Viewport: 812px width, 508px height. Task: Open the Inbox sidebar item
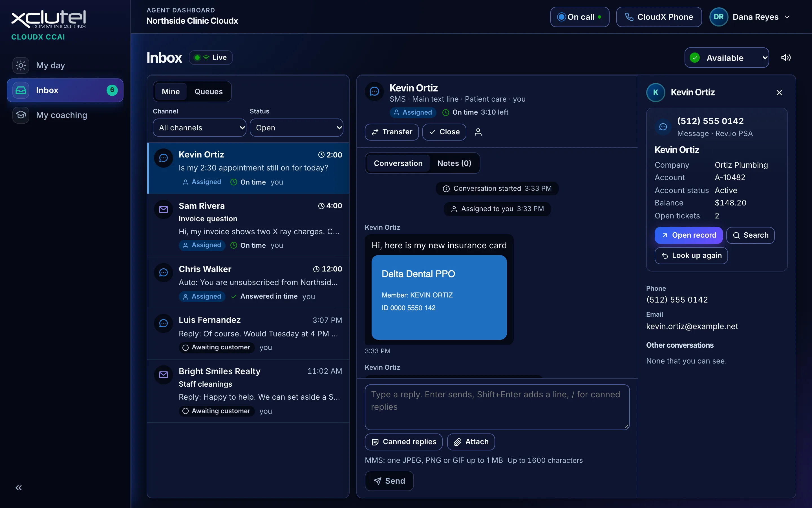(x=65, y=90)
